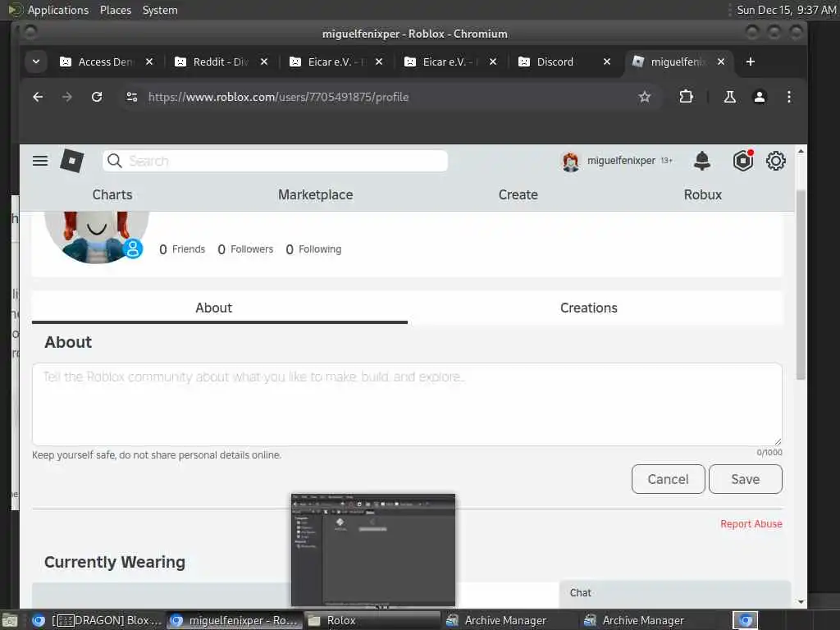Image resolution: width=840 pixels, height=630 pixels.
Task: Open the 0 Following list
Action: [313, 249]
